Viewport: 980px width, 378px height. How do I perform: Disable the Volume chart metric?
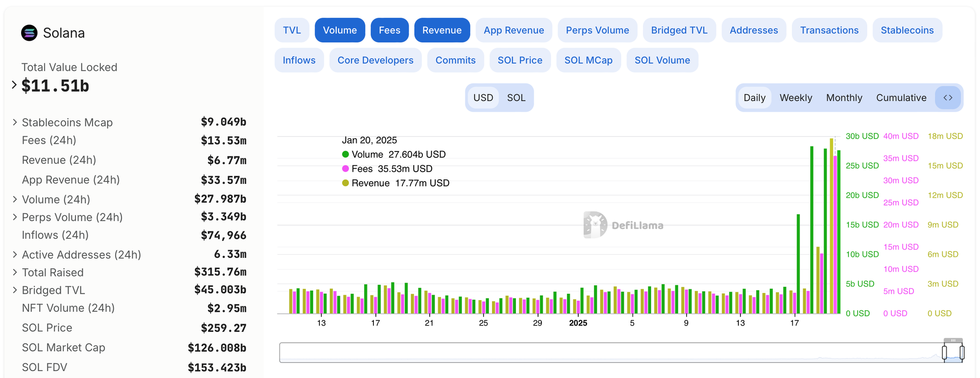tap(340, 30)
